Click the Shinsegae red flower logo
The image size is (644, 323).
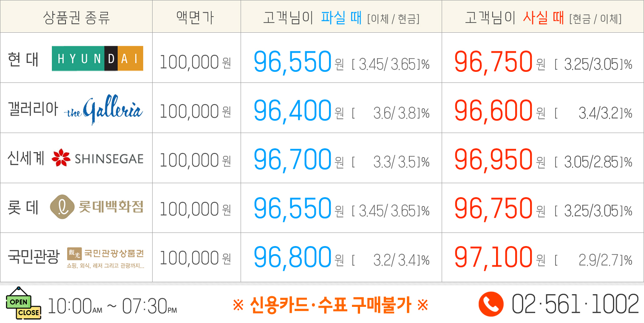tap(61, 158)
